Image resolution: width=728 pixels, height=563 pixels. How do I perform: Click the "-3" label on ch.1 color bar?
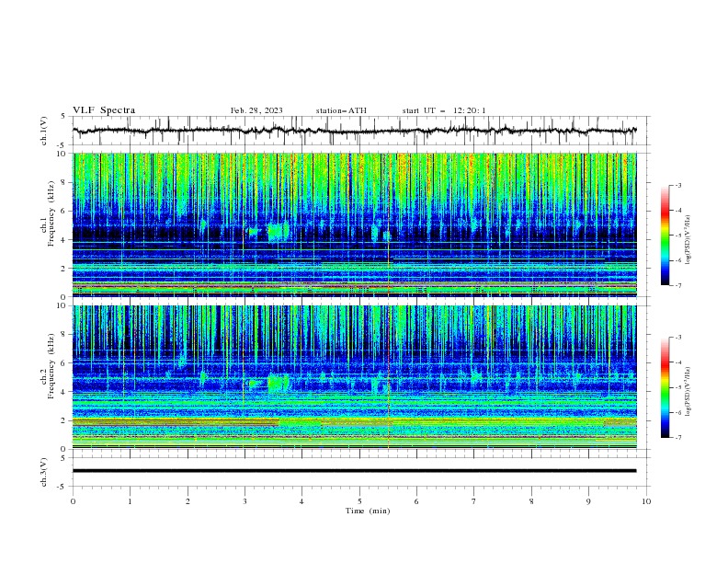point(678,185)
